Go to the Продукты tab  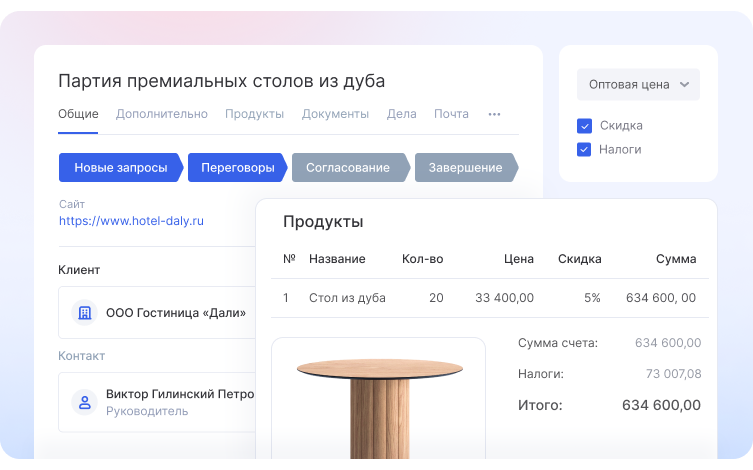click(254, 114)
